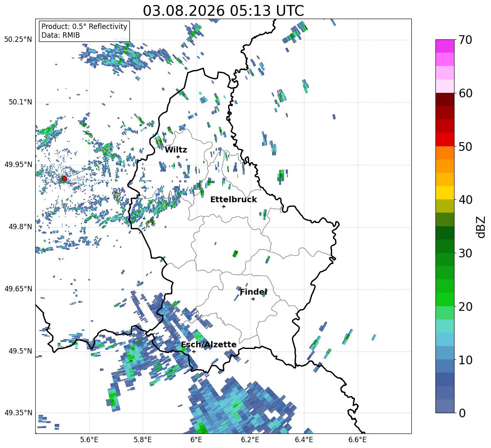
Task: Click the dBZ colorbar axis label
Action: [x=481, y=227]
